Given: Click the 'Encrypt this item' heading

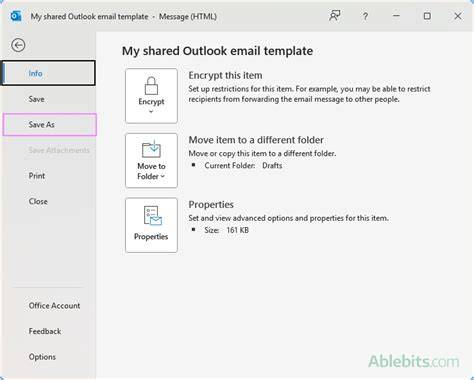Looking at the screenshot, I should [225, 75].
